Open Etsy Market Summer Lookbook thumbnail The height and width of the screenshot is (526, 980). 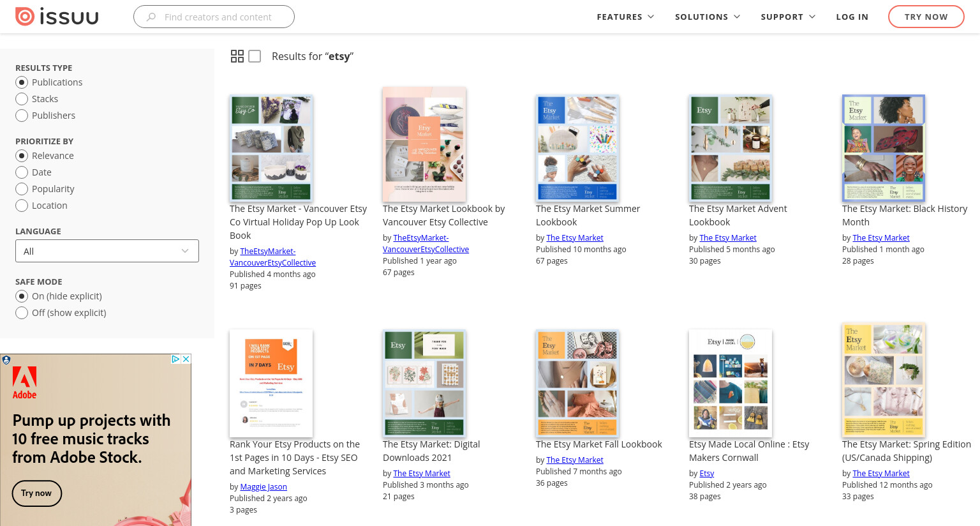pyautogui.click(x=577, y=148)
